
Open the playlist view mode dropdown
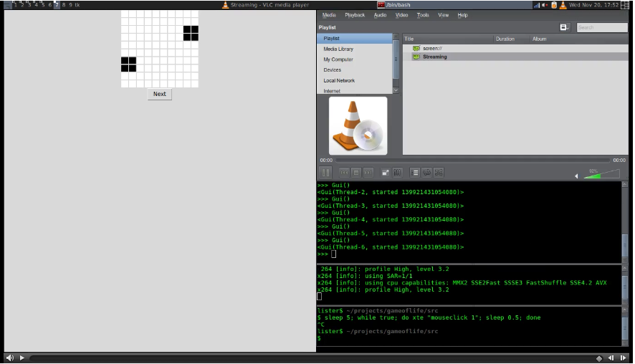pyautogui.click(x=564, y=27)
